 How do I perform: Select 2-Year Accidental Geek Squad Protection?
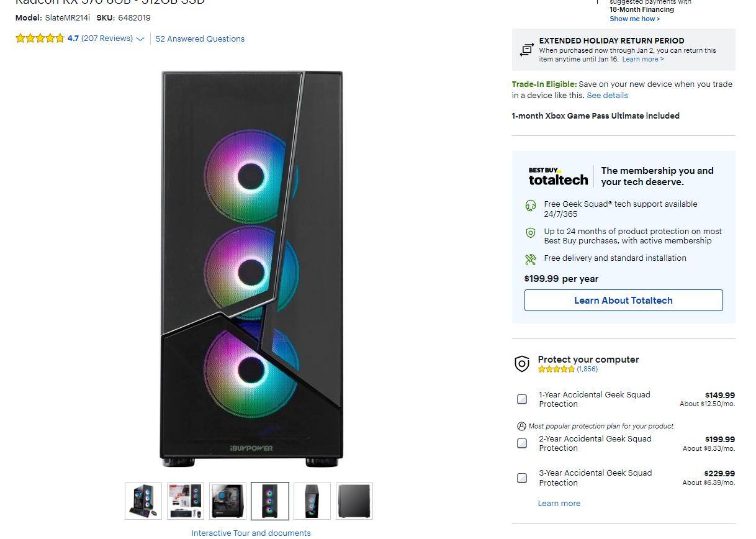(x=522, y=443)
